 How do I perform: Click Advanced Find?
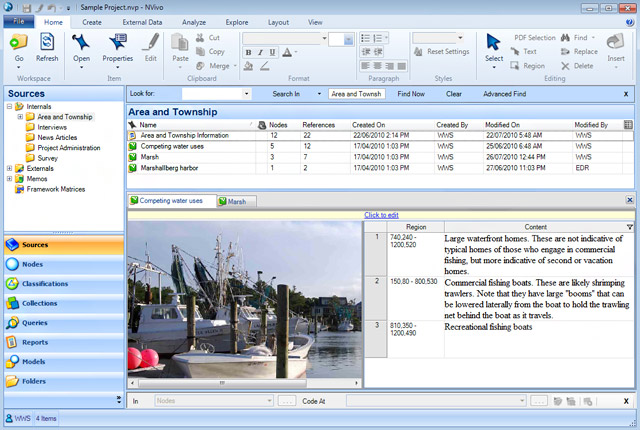tap(504, 94)
